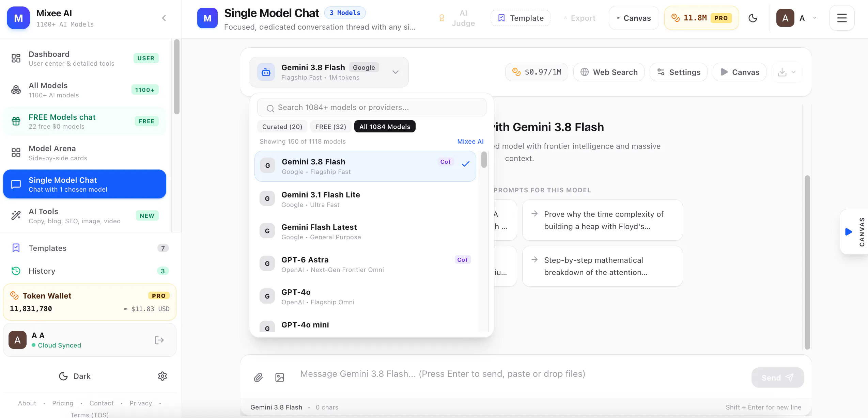Click the Mixee M logo beside Single Model Chat
This screenshot has width=868, height=418.
click(207, 18)
